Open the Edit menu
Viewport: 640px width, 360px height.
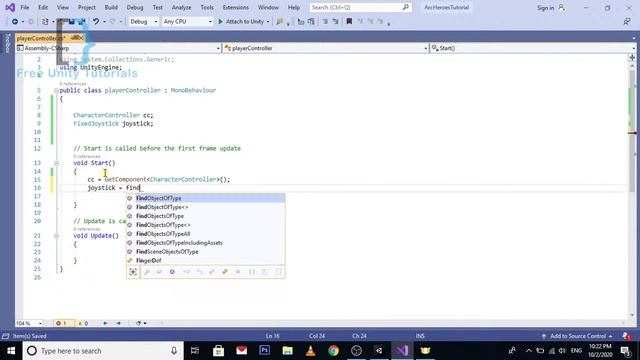pyautogui.click(x=43, y=7)
